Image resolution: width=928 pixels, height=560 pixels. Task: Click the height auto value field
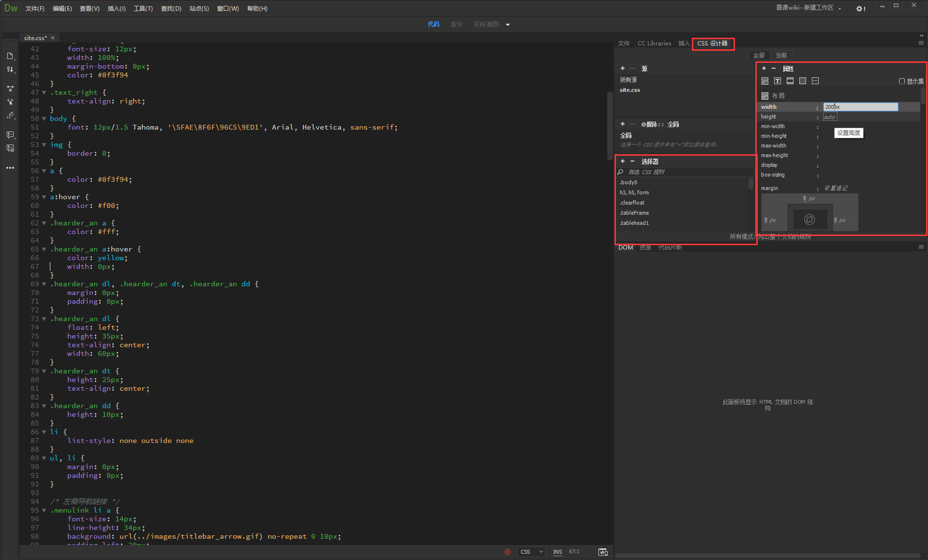point(830,117)
